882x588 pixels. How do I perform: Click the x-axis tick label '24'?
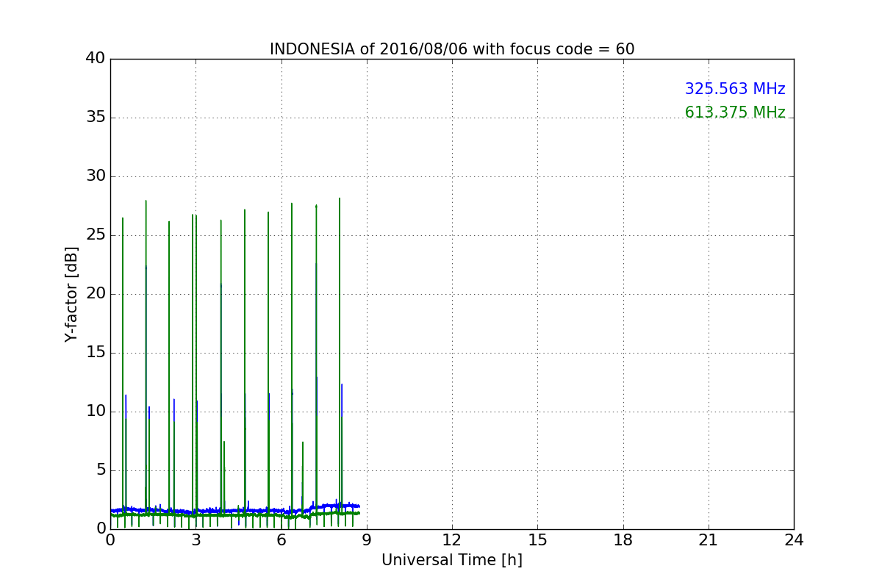pos(794,540)
